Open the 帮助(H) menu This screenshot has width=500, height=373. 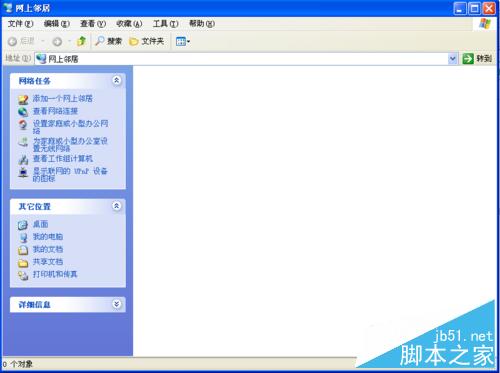[202, 24]
